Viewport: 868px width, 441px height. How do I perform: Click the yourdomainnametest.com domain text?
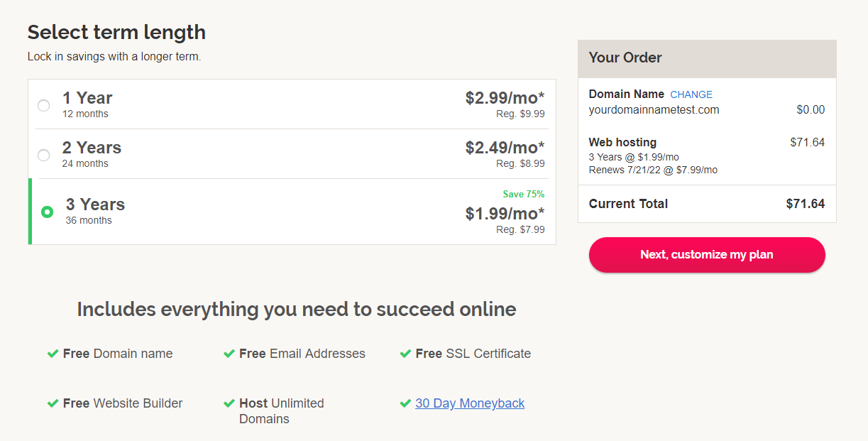coord(654,110)
